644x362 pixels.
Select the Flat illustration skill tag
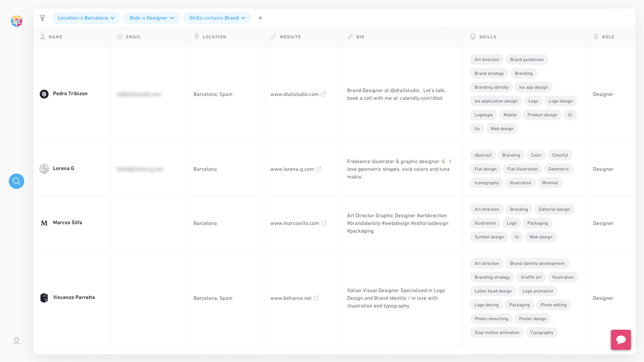522,169
